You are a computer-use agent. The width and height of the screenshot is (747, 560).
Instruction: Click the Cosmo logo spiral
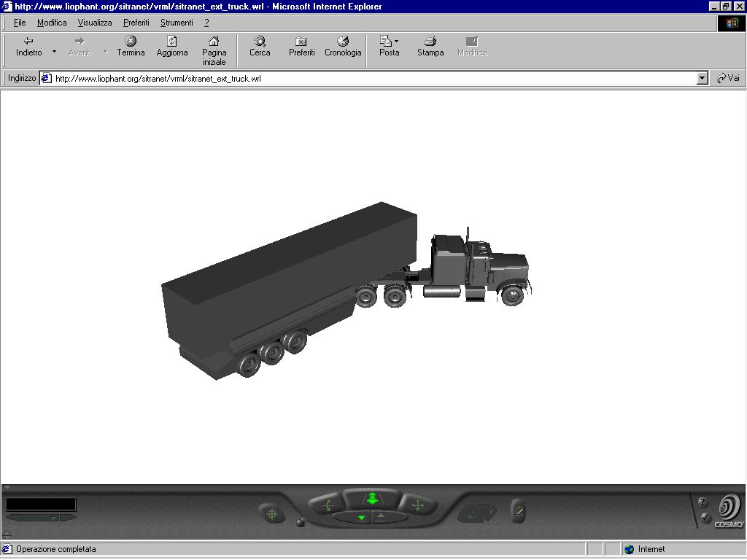[x=729, y=507]
